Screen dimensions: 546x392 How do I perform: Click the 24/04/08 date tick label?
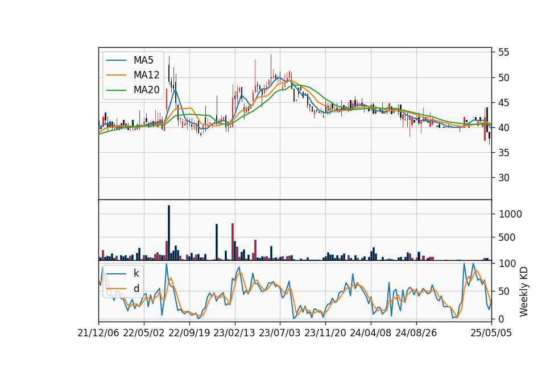(x=370, y=333)
